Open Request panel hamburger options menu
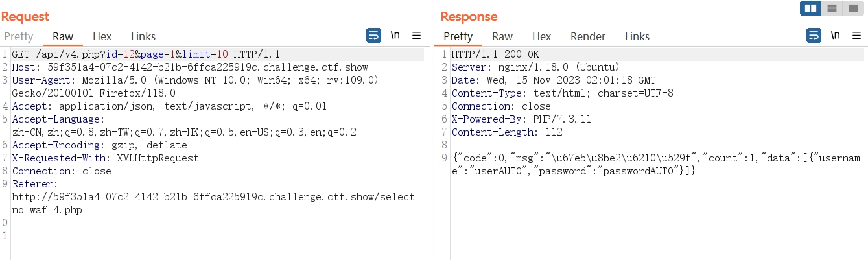 tap(416, 35)
